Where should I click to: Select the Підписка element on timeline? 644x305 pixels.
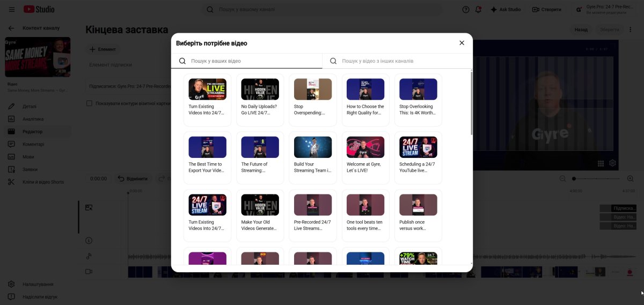[618, 208]
